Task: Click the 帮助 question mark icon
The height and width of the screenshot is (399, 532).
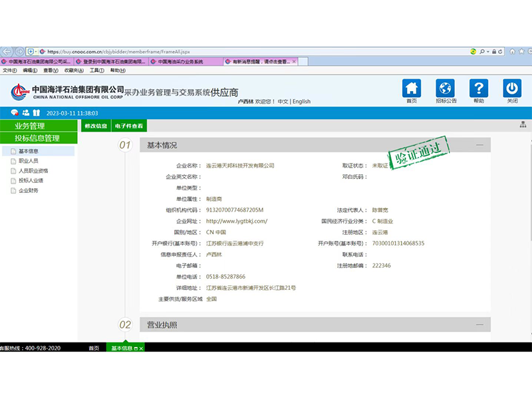Action: coord(479,88)
